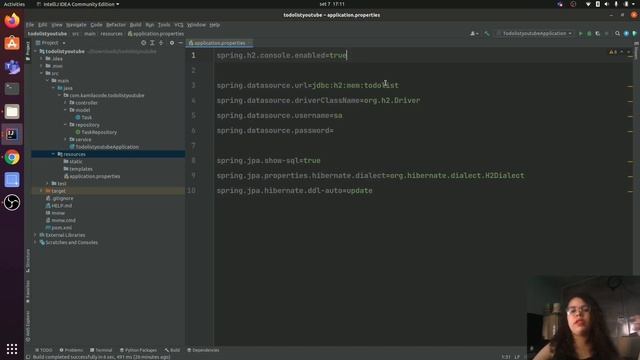Open Python Packages tool window
Viewport: 640px width, 360px height.
[x=138, y=350]
